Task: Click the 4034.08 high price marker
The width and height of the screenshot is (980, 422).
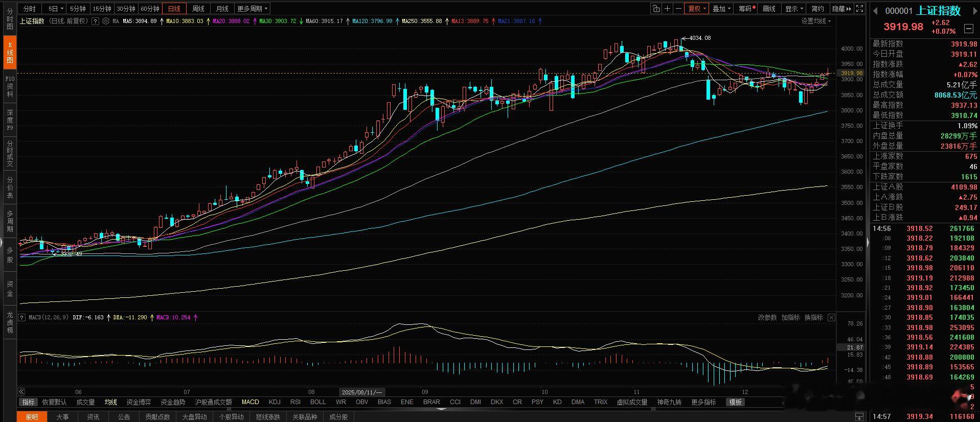Action: [x=700, y=38]
